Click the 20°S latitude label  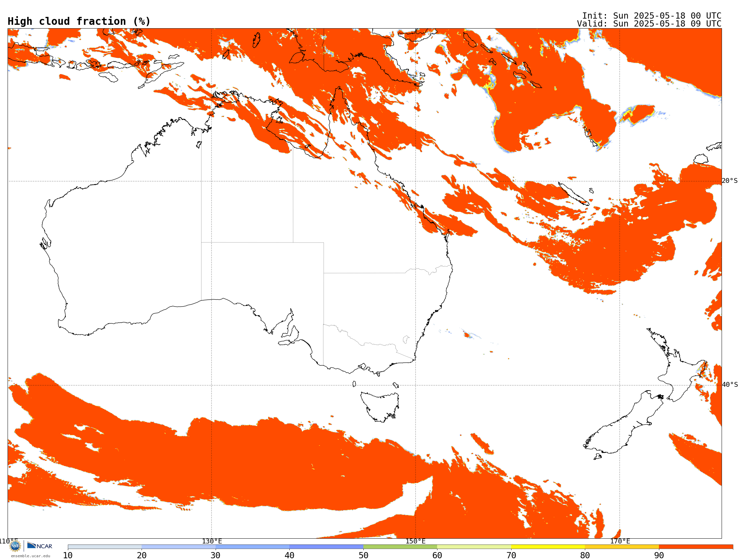coord(730,181)
